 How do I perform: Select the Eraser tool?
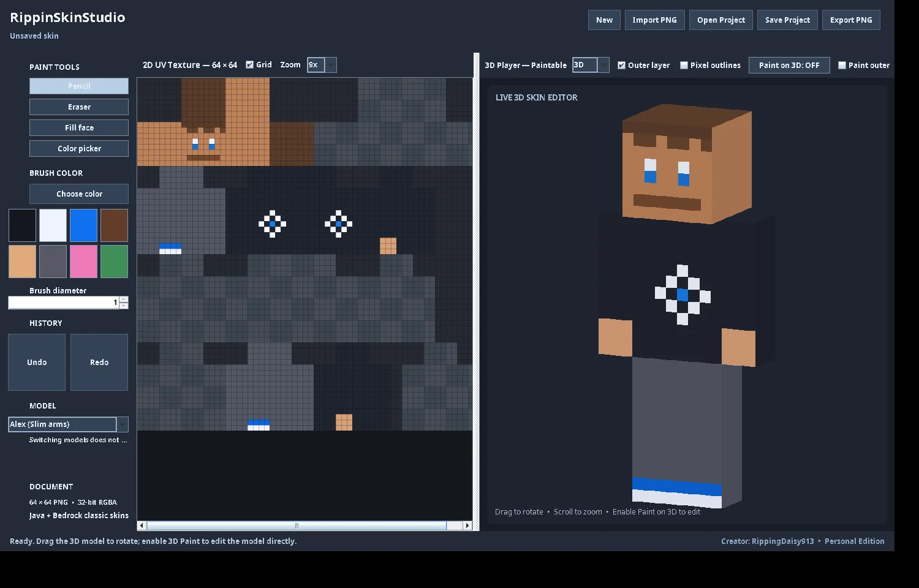(x=79, y=107)
